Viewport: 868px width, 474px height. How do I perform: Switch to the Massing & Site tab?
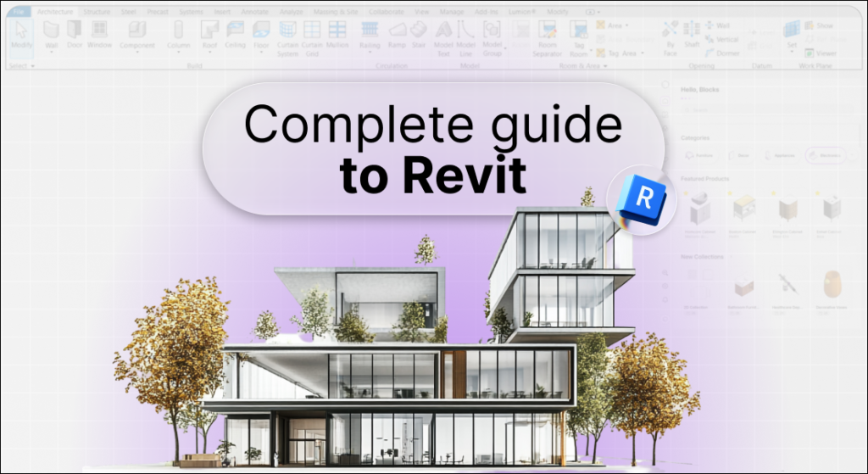click(336, 12)
